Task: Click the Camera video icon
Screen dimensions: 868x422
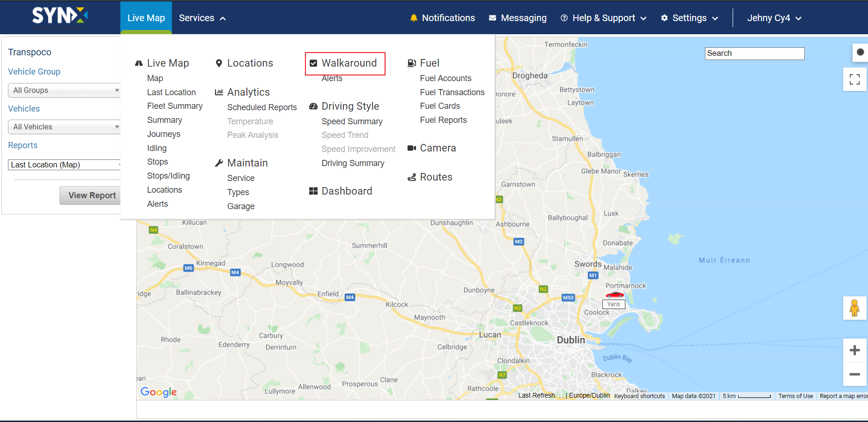Action: point(412,148)
